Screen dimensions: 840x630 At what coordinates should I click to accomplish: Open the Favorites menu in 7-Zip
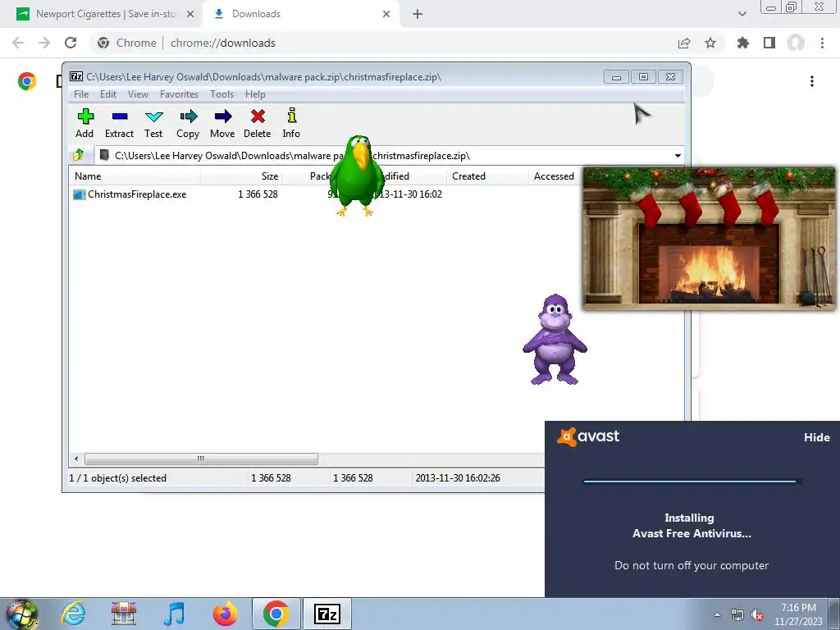coord(179,94)
